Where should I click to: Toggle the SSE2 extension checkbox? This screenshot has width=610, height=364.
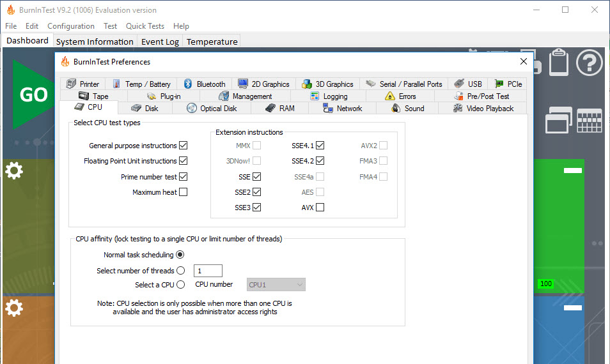click(x=257, y=192)
